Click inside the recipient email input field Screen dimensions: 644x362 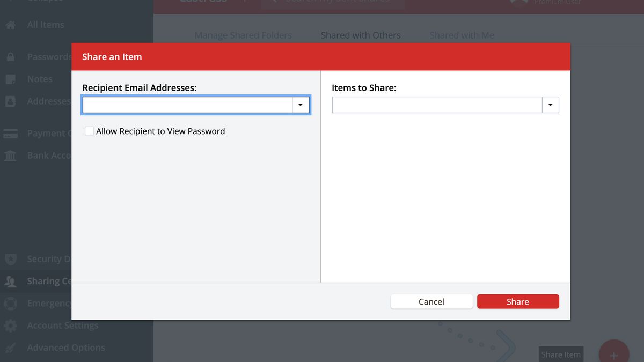tap(188, 105)
